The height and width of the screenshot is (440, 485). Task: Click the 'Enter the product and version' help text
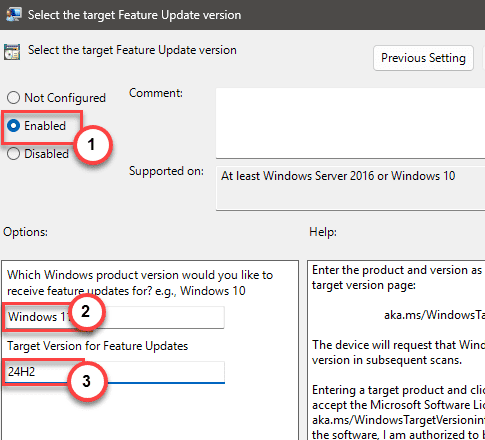click(x=398, y=277)
